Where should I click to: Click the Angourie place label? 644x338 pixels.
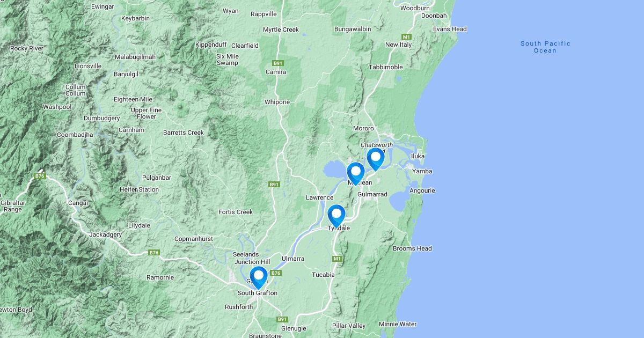tap(422, 190)
